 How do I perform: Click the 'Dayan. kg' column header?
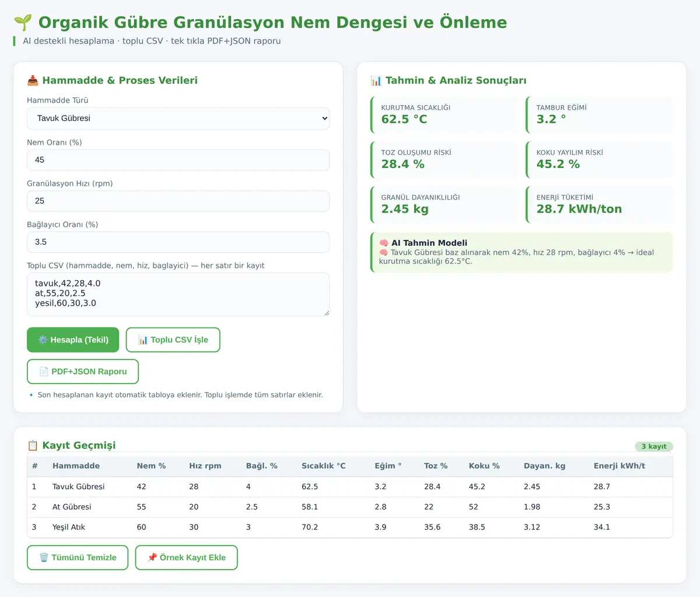coord(545,466)
